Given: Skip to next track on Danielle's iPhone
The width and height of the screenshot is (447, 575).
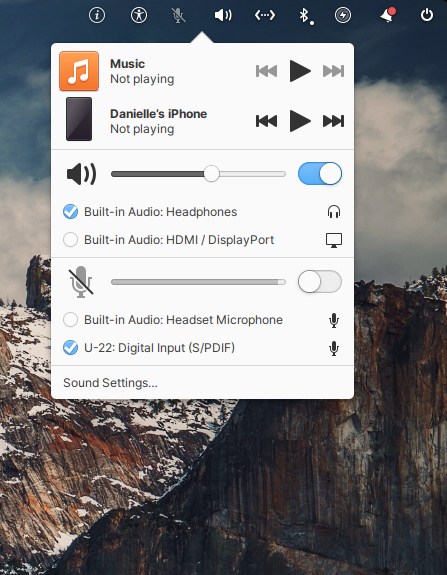Looking at the screenshot, I should [333, 121].
